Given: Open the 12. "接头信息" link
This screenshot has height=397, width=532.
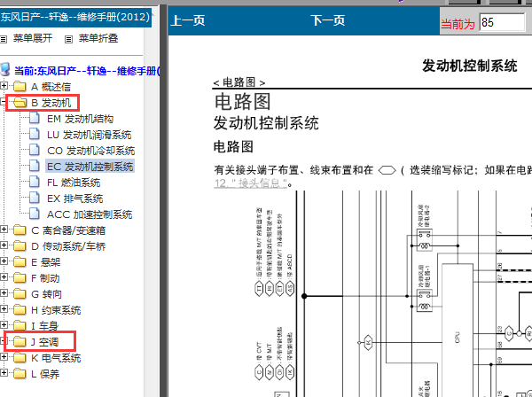Looking at the screenshot, I should click(251, 183).
